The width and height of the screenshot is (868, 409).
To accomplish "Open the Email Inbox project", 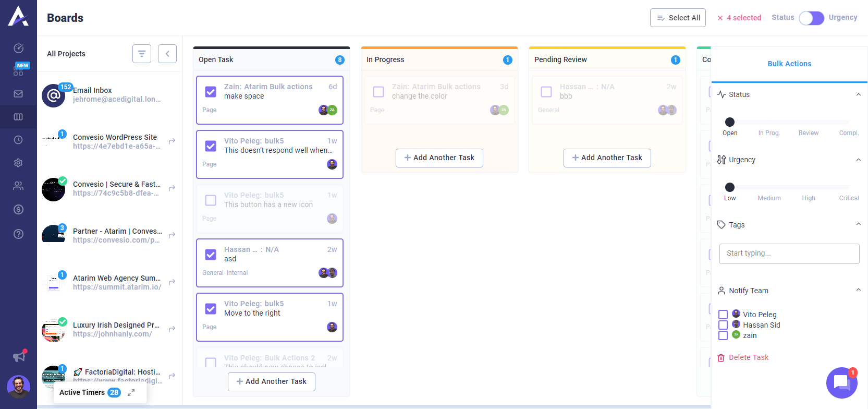I will point(117,95).
